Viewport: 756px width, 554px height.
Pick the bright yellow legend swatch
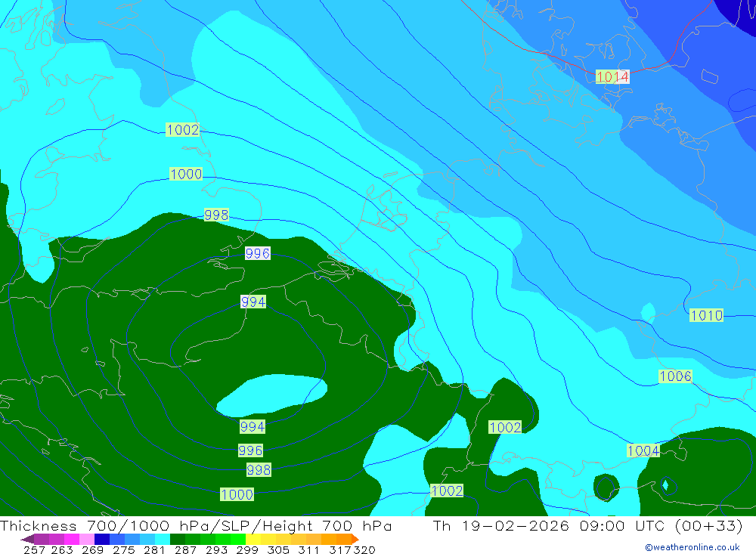253,539
